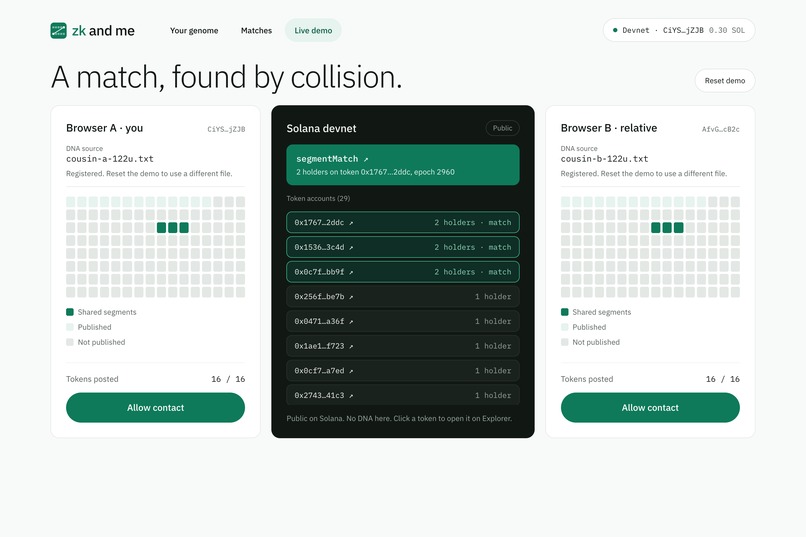The height and width of the screenshot is (537, 806).
Task: Click the CiYS…jZJB address in Browser A header
Action: point(226,129)
